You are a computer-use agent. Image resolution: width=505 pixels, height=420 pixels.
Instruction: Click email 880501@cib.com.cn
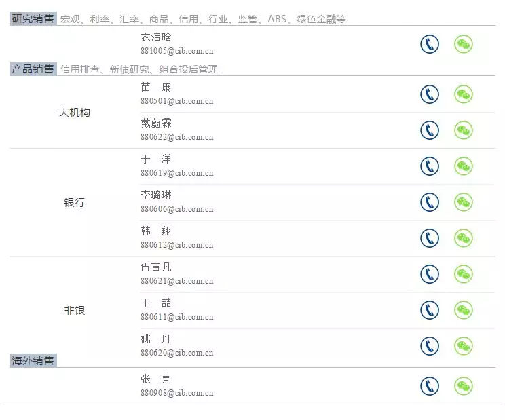176,102
